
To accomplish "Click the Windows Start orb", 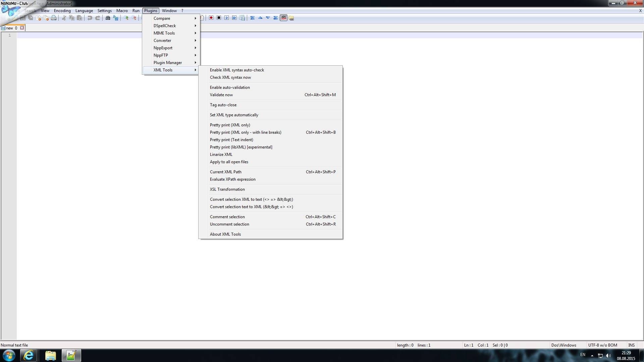I will pos(9,355).
